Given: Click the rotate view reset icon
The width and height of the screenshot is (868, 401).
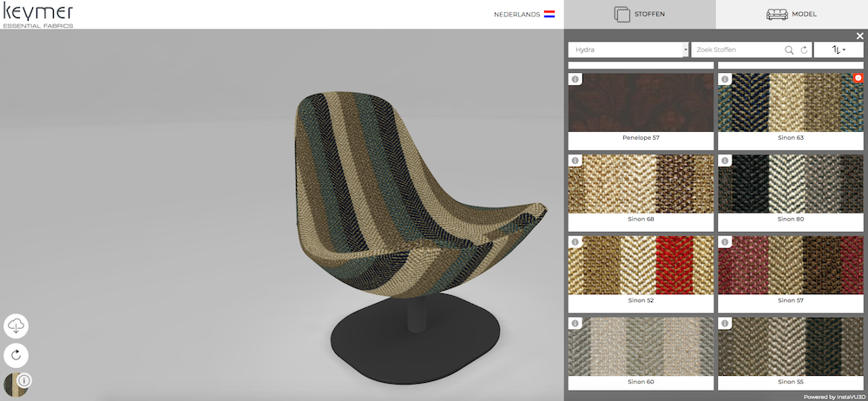Looking at the screenshot, I should (16, 355).
